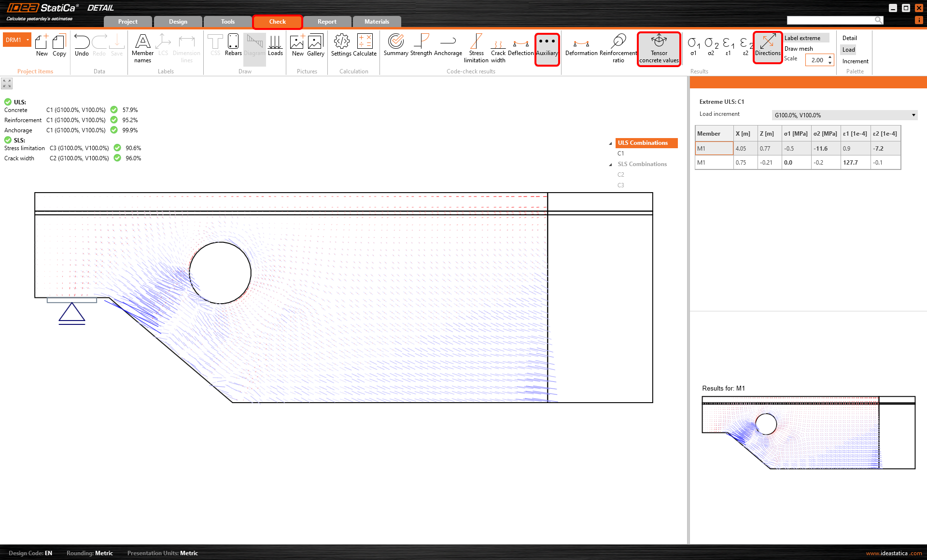
Task: Switch to the Materials tab
Action: (377, 22)
